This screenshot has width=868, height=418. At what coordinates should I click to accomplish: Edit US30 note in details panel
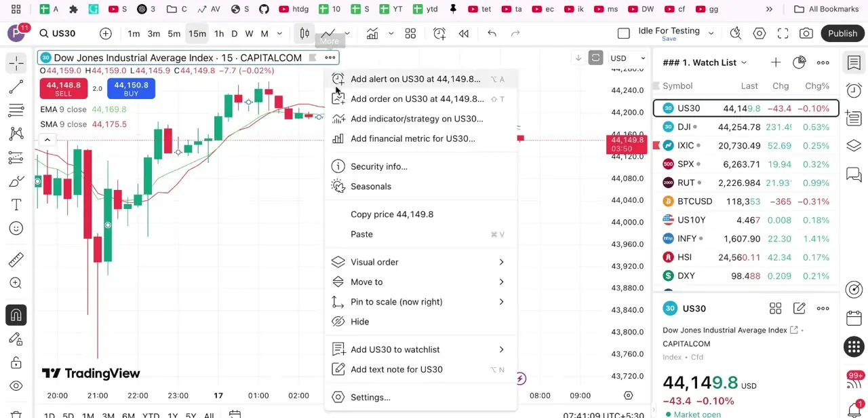pyautogui.click(x=799, y=309)
